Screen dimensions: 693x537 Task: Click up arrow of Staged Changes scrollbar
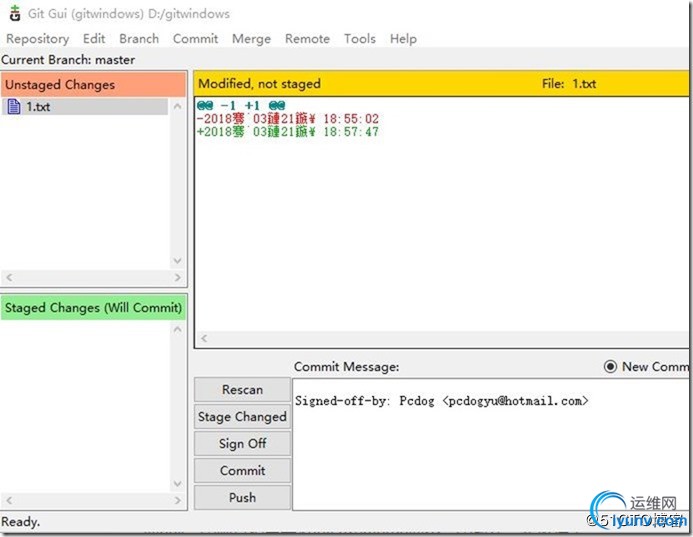point(177,329)
